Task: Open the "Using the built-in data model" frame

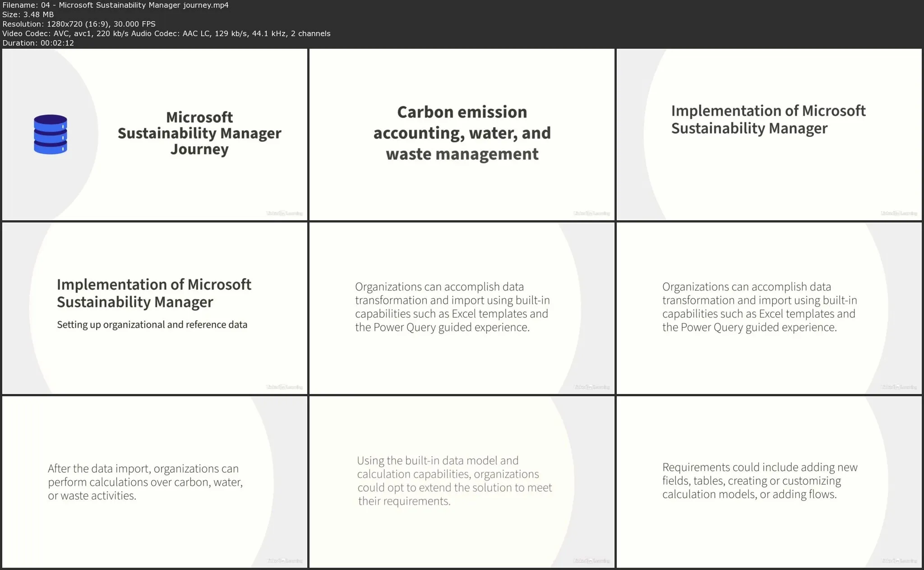Action: coord(462,482)
